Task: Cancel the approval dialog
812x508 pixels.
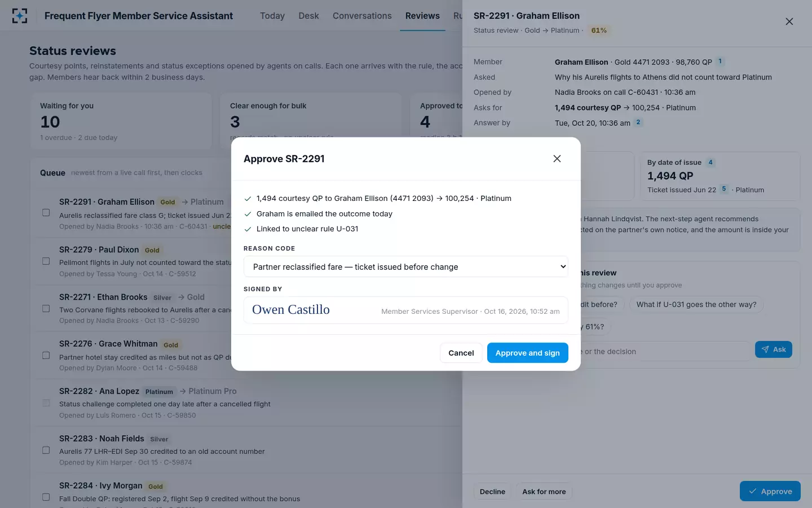Action: (x=461, y=353)
